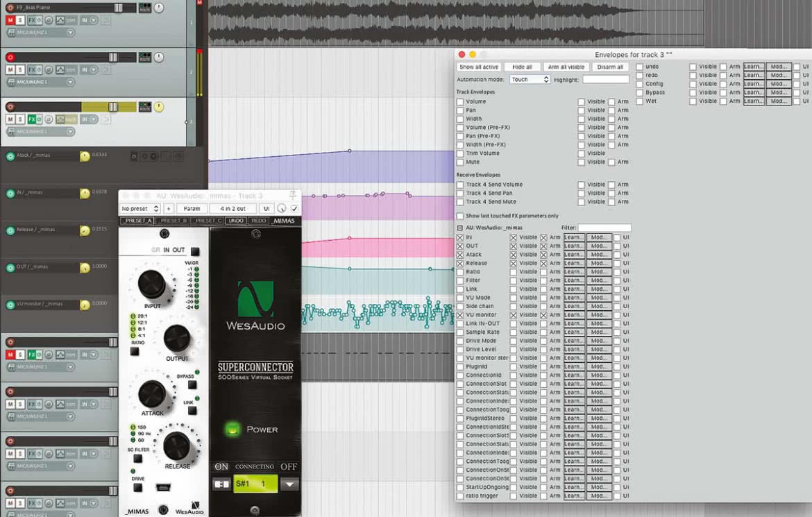Open routing for the F9_Bias Piano track
The image size is (812, 517).
click(144, 8)
